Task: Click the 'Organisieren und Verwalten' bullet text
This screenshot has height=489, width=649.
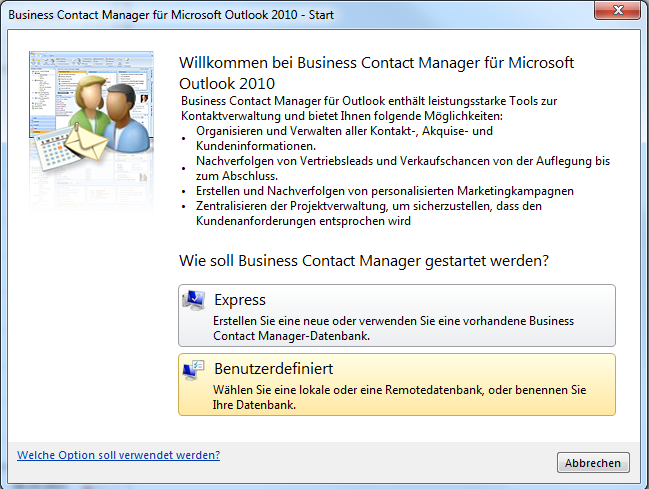Action: tap(344, 138)
